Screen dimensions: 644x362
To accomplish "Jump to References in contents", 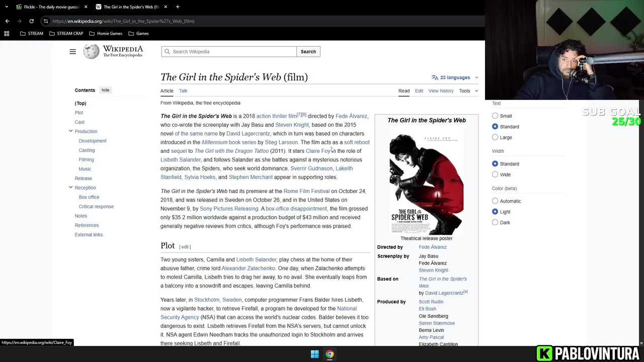I will [x=87, y=225].
